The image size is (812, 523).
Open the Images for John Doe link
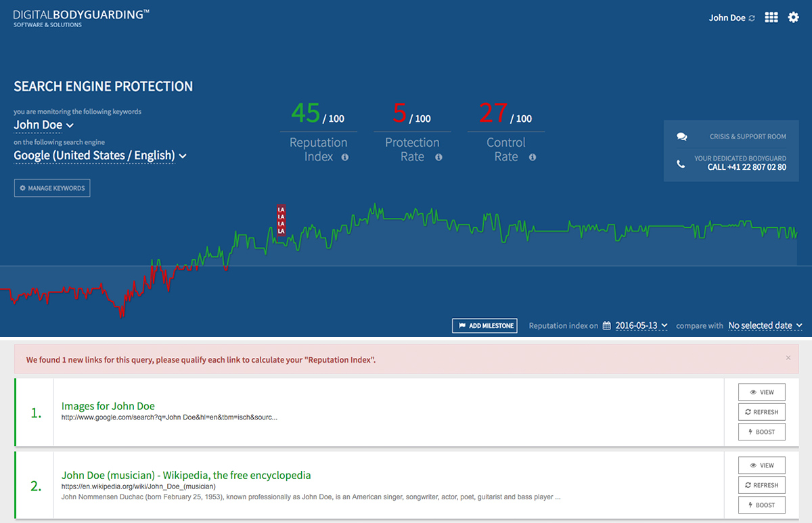108,406
